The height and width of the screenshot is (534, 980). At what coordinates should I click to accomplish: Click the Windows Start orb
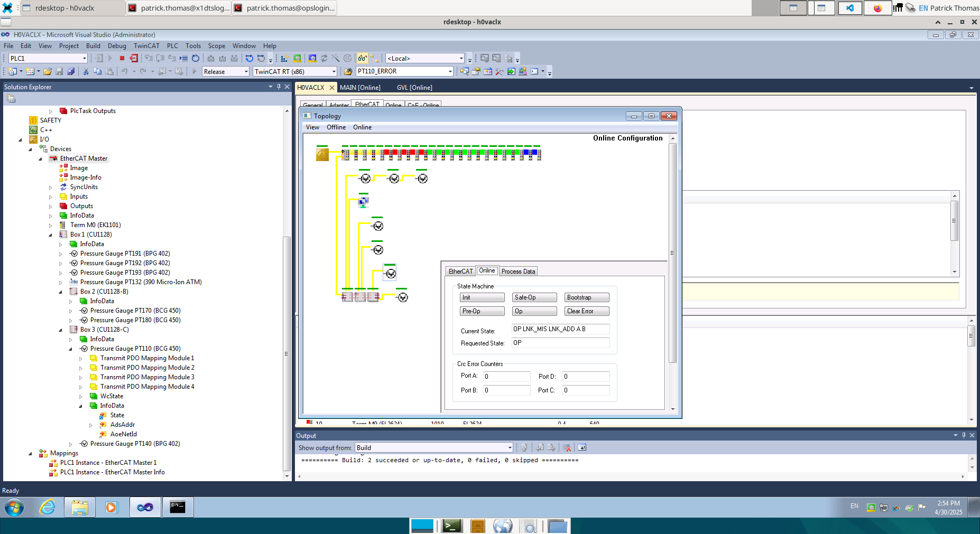pyautogui.click(x=14, y=508)
